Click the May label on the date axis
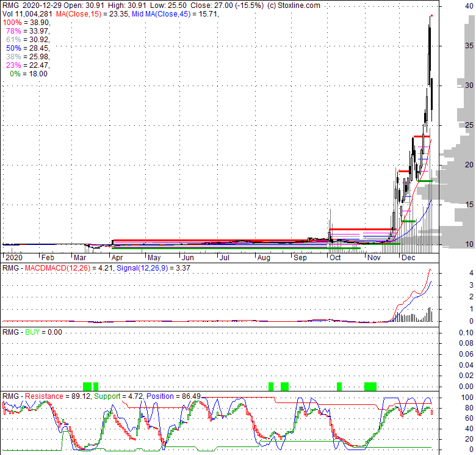Screen dimensions: 476x455 pyautogui.click(x=154, y=258)
